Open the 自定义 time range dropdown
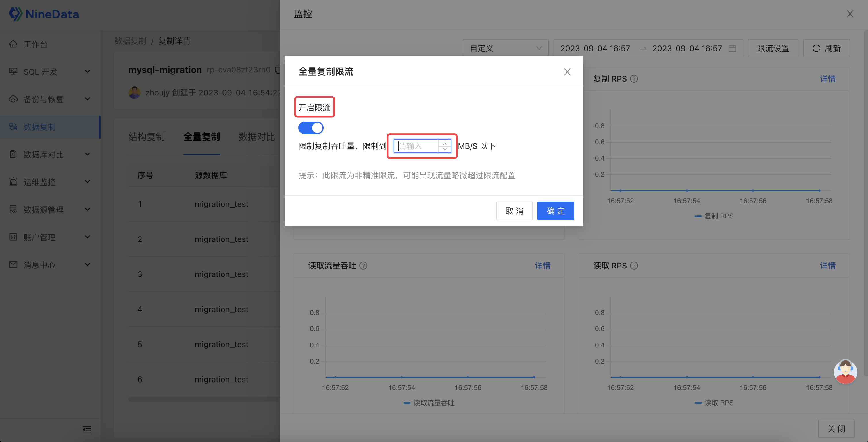 tap(506, 48)
